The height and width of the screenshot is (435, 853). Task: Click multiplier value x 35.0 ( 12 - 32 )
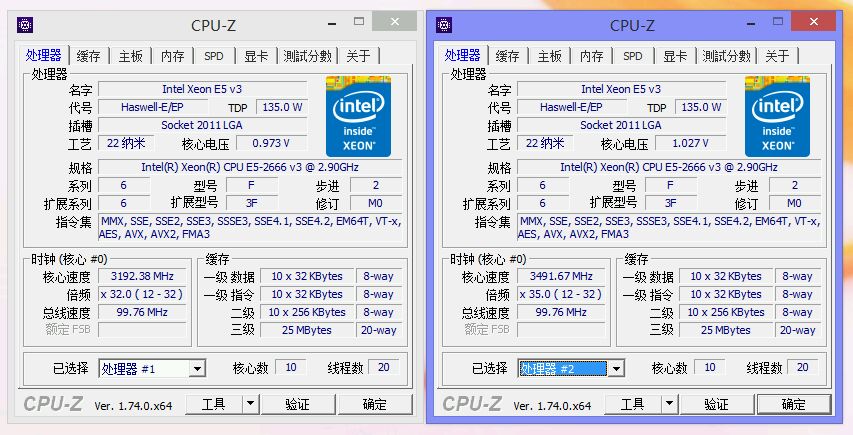click(x=561, y=294)
